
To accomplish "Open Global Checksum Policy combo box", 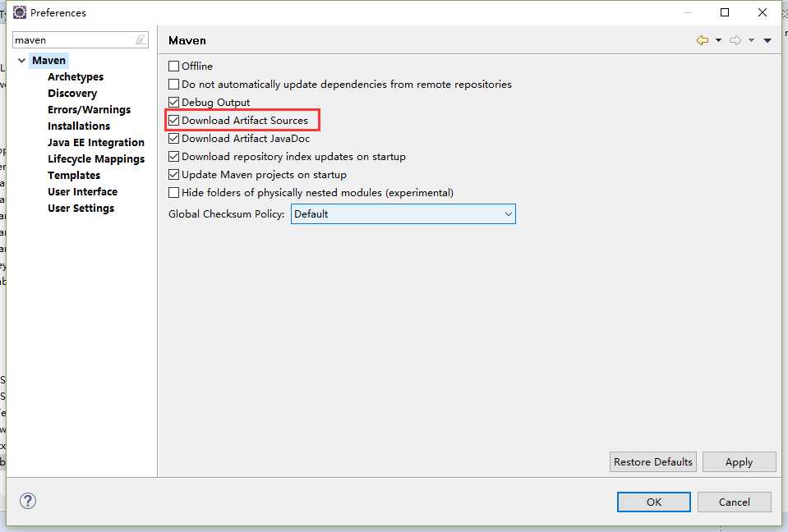I will point(403,213).
